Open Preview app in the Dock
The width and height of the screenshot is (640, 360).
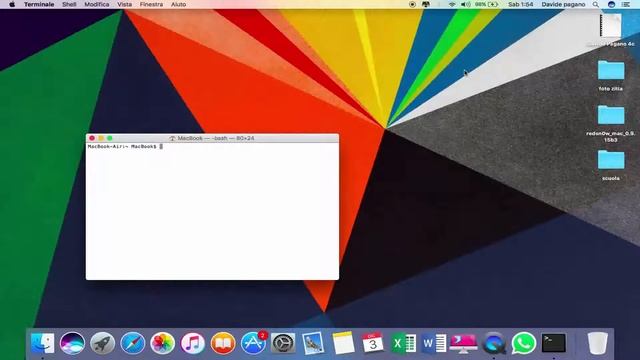tap(313, 343)
